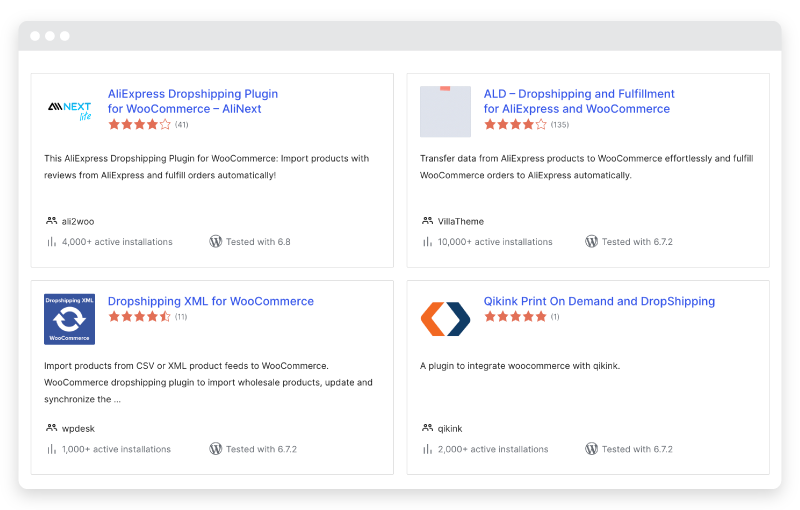800x510 pixels.
Task: Click the 10,000+ active installations text
Action: tap(495, 242)
